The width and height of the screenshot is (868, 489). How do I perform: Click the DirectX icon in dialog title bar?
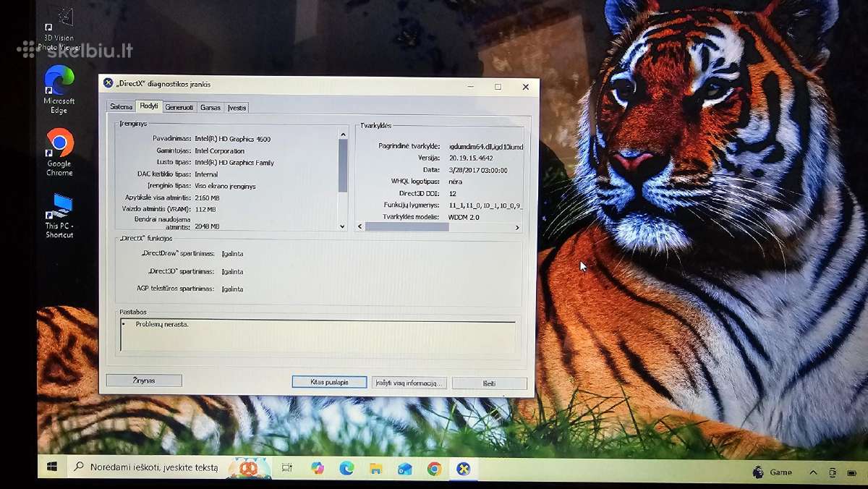[x=109, y=83]
